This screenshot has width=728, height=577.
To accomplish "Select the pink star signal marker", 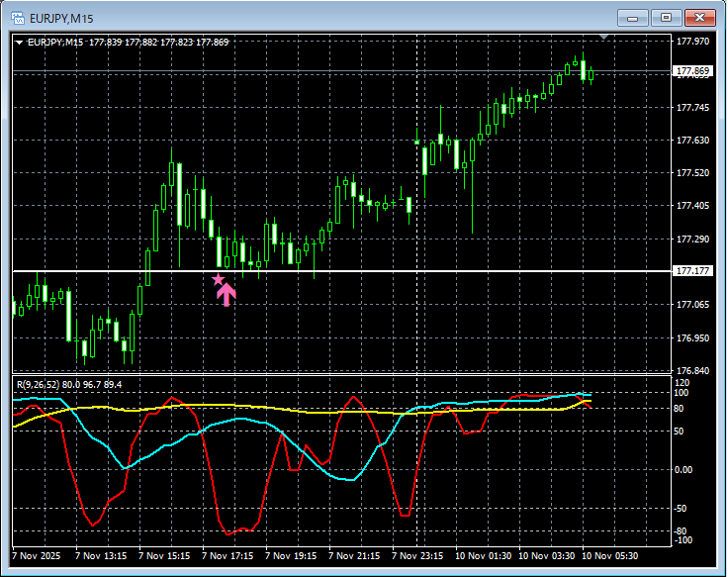I will 219,280.
